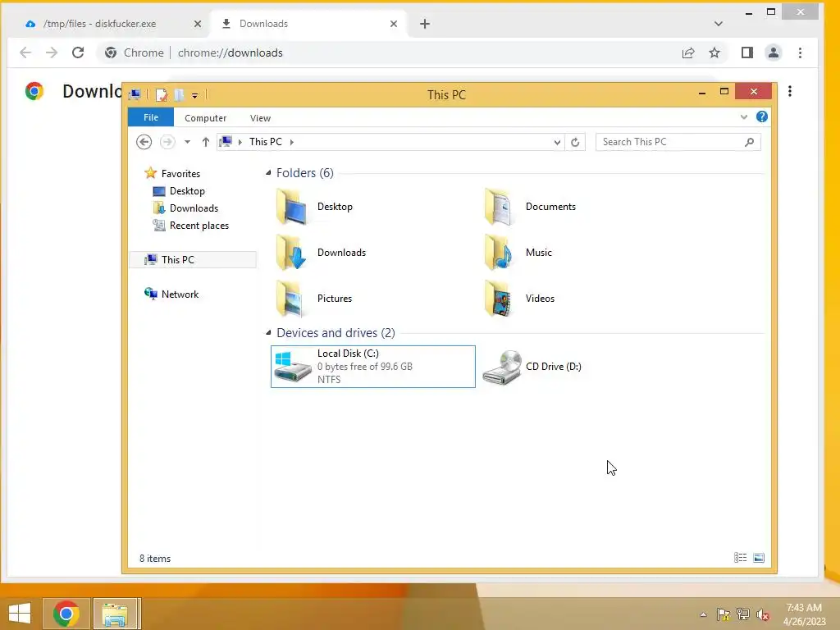Open Chrome tab search dropdown
Image resolution: width=840 pixels, height=630 pixels.
[719, 24]
